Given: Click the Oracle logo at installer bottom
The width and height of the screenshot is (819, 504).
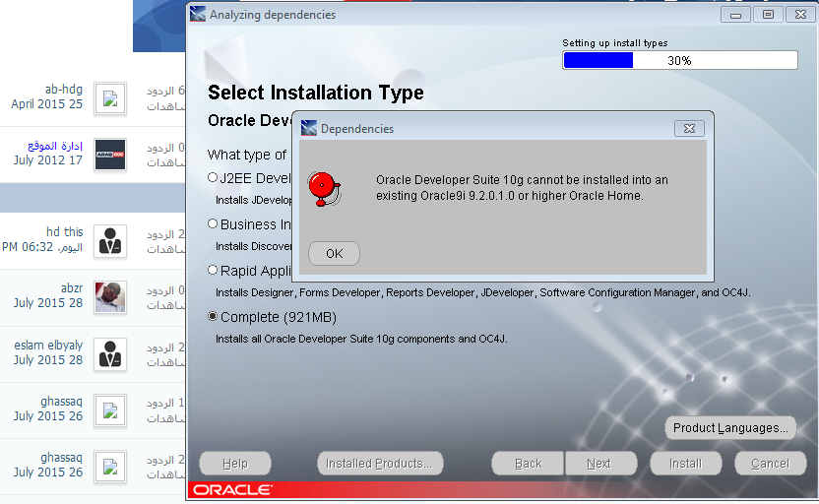Looking at the screenshot, I should pos(232,490).
